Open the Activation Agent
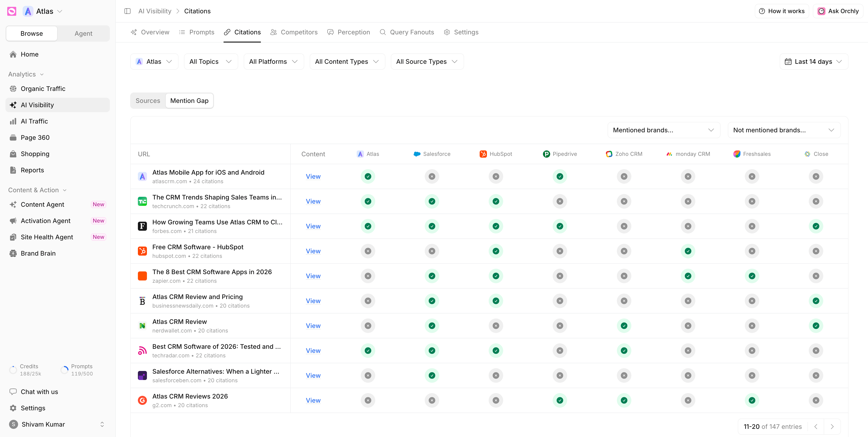 [x=58, y=221]
